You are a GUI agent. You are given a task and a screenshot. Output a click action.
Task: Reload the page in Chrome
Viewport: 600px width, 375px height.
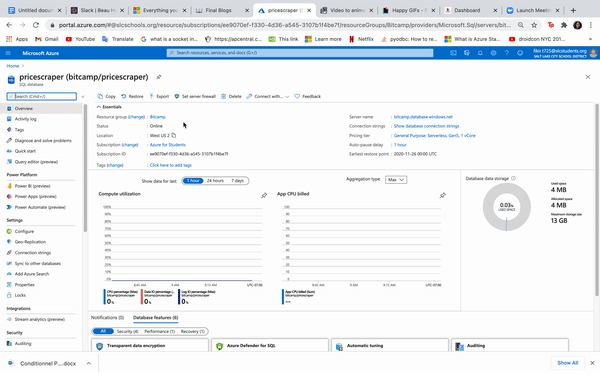(x=36, y=25)
